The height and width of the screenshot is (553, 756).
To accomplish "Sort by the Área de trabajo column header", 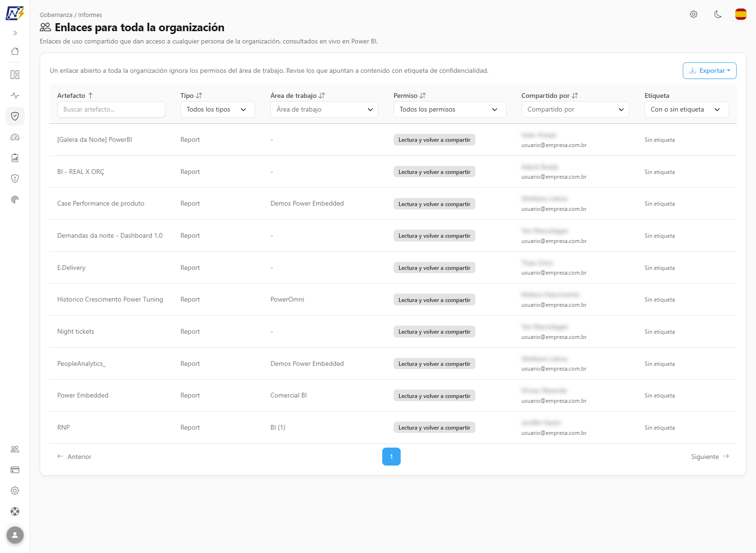I will (298, 95).
